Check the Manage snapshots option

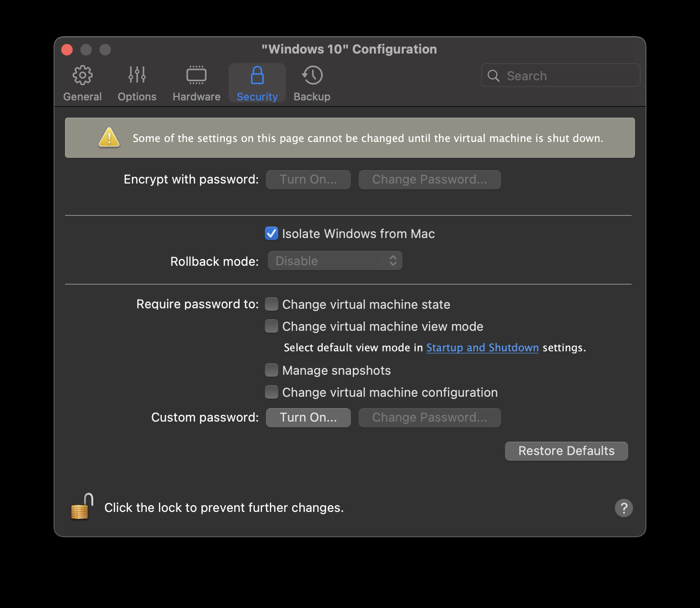pyautogui.click(x=271, y=370)
